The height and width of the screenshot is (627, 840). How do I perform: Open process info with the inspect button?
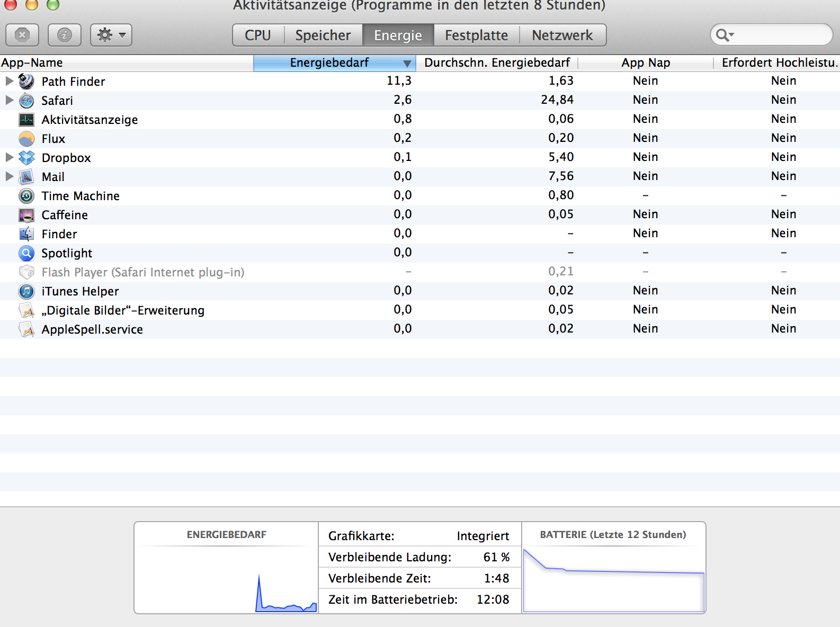pyautogui.click(x=65, y=35)
